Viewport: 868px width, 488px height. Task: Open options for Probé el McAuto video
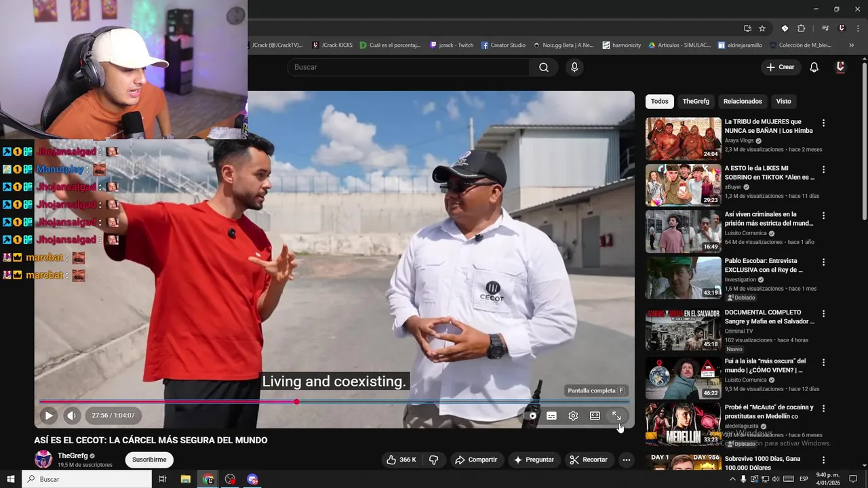coord(824,409)
